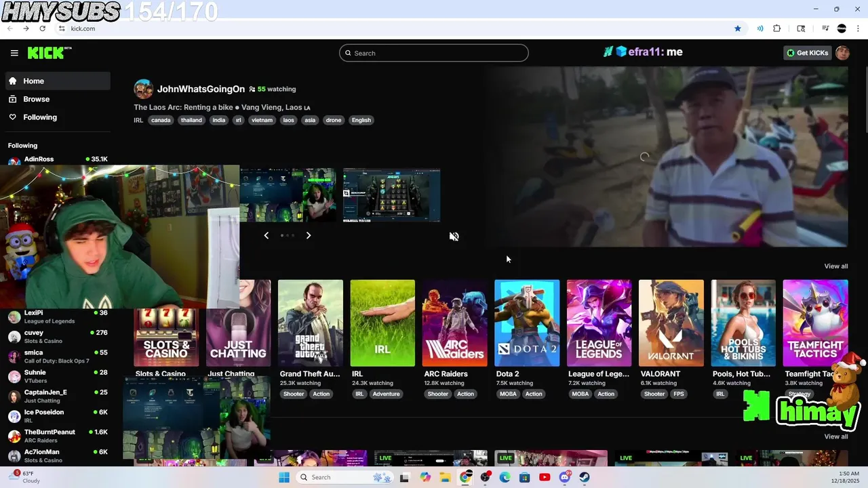This screenshot has width=868, height=488.
Task: Open OBS Studio from taskbar
Action: click(485, 477)
